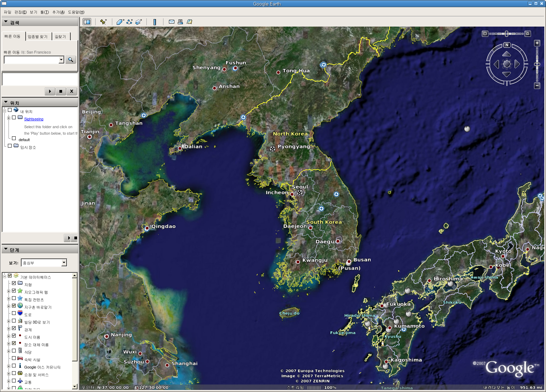
Task: Open the 도움말 menu
Action: (76, 12)
